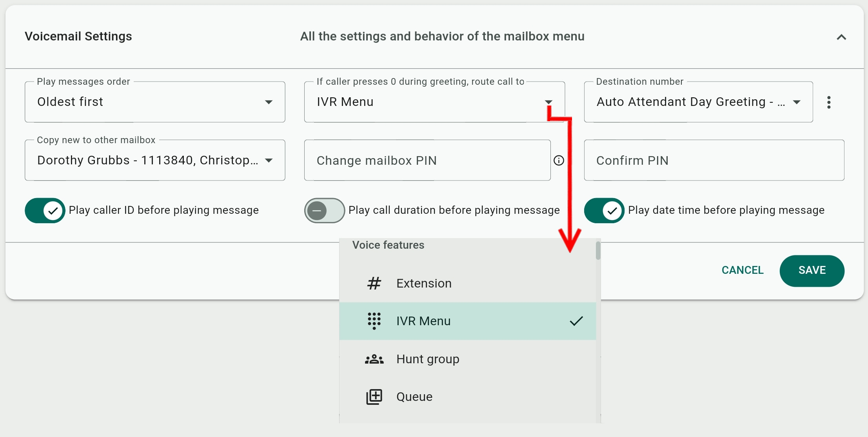868x437 pixels.
Task: Collapse the Voicemail Settings panel chevron
Action: coord(841,37)
